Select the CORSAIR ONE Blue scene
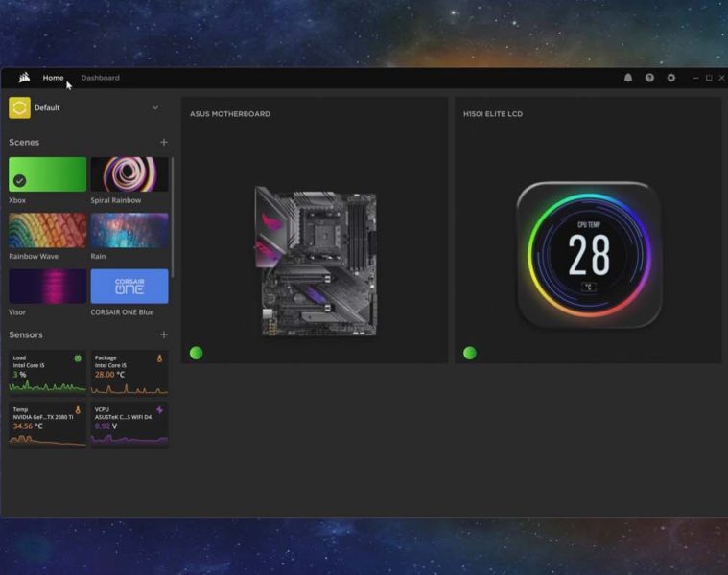The height and width of the screenshot is (575, 728). click(x=129, y=287)
